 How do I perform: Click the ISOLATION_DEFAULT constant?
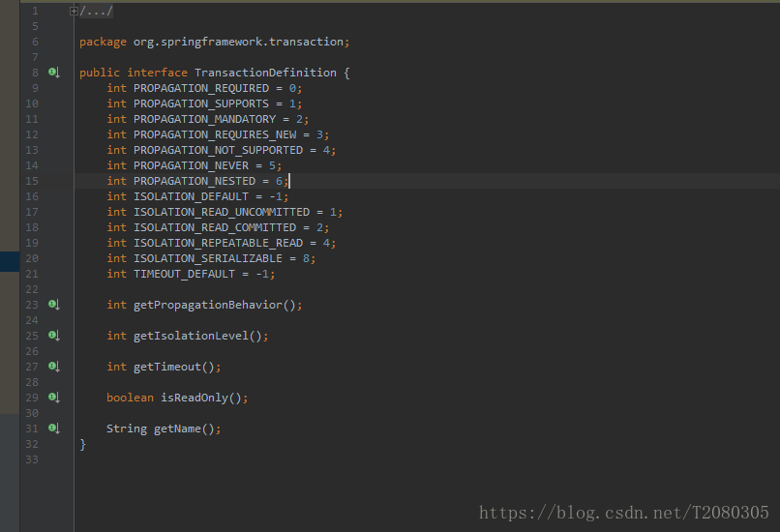tap(191, 196)
